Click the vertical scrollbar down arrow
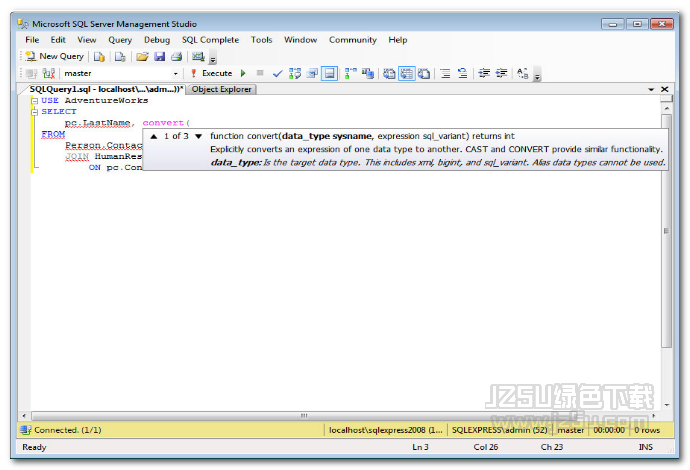690x470 pixels. [666, 404]
